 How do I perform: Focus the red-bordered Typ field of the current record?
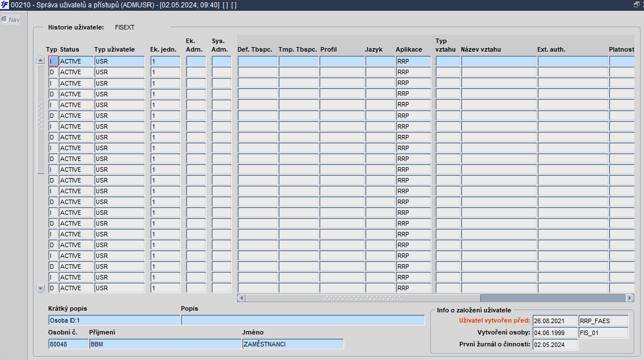click(x=53, y=61)
